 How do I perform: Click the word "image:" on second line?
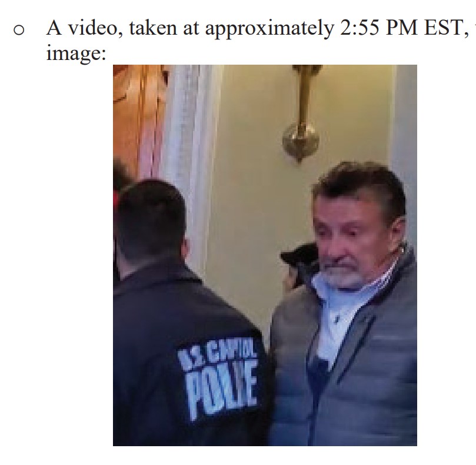[x=76, y=53]
